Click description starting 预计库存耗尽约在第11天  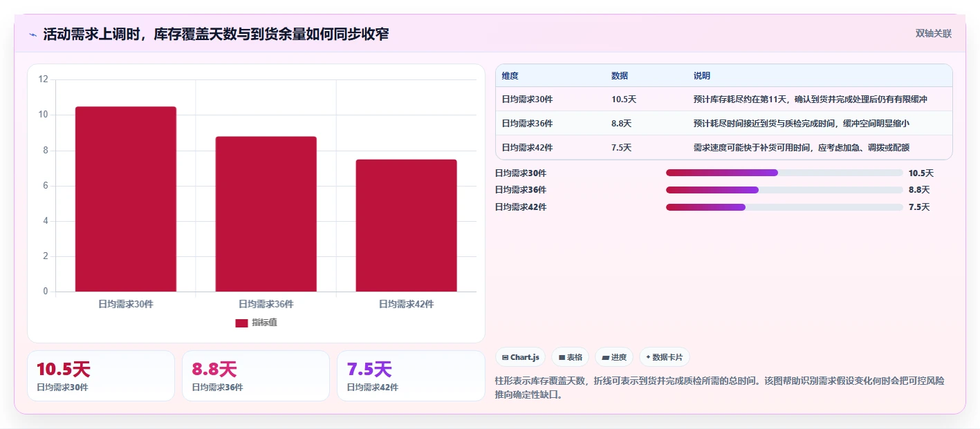tap(811, 99)
